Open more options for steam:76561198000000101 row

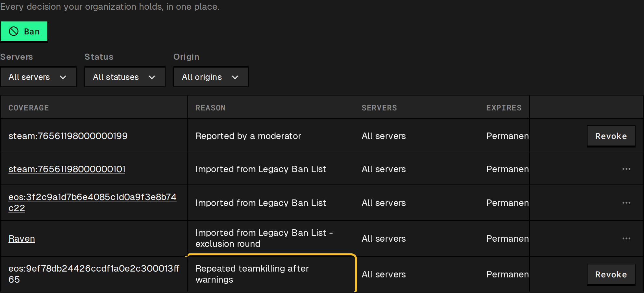coord(626,169)
